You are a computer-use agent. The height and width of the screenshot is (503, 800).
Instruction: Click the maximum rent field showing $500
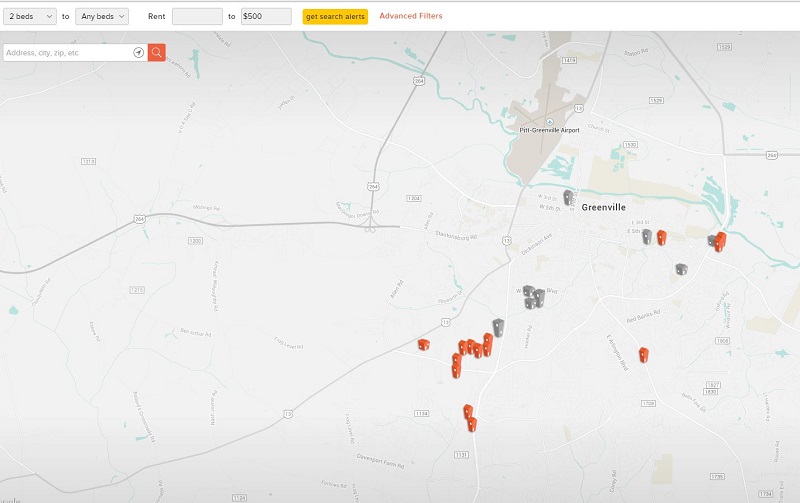pyautogui.click(x=265, y=16)
